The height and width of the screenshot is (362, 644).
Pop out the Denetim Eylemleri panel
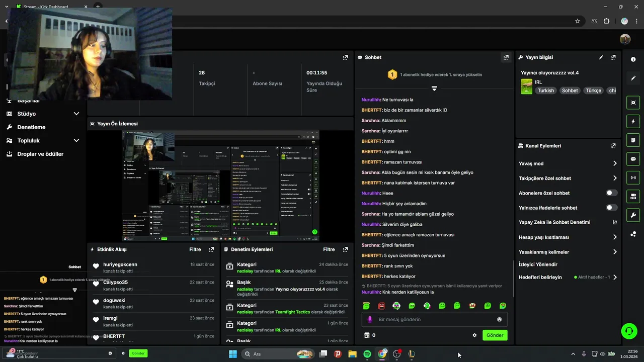(x=345, y=249)
